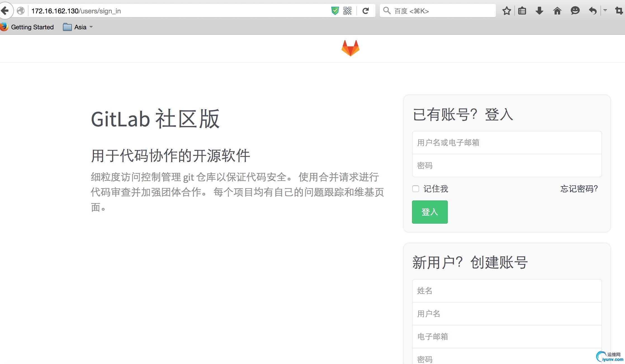Bookmark this page with the star icon
625x364 pixels.
point(506,11)
